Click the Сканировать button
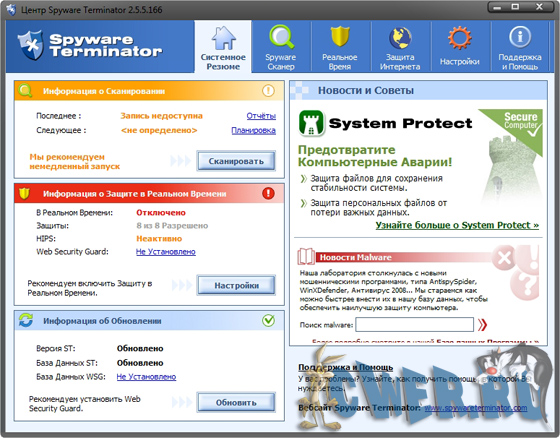The image size is (560, 438). point(236,161)
